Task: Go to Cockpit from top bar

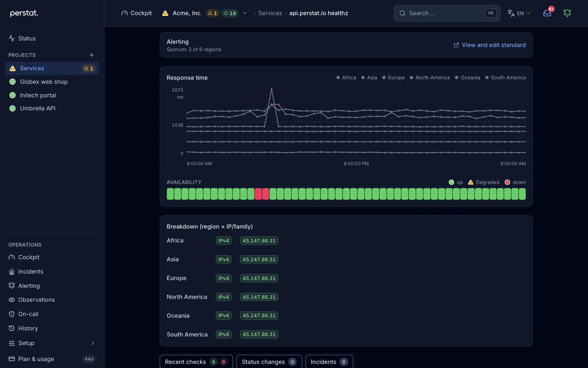Action: [136, 13]
